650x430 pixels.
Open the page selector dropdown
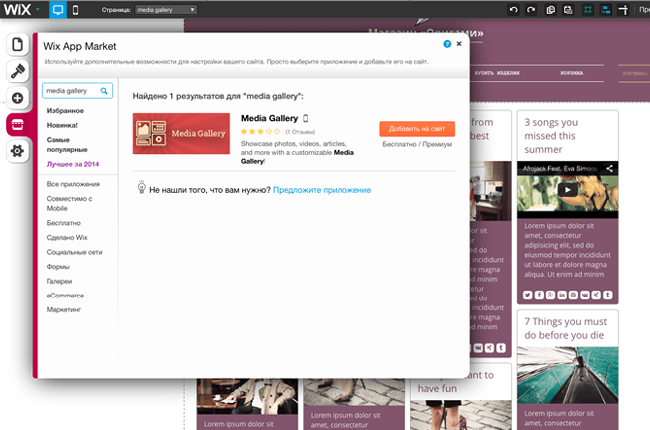click(x=166, y=10)
